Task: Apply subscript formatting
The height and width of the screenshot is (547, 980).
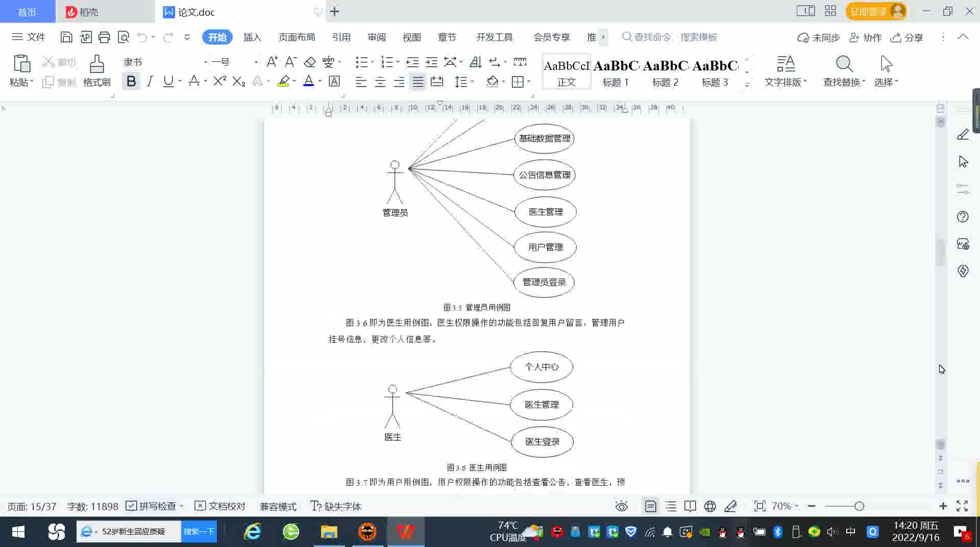Action: 238,81
